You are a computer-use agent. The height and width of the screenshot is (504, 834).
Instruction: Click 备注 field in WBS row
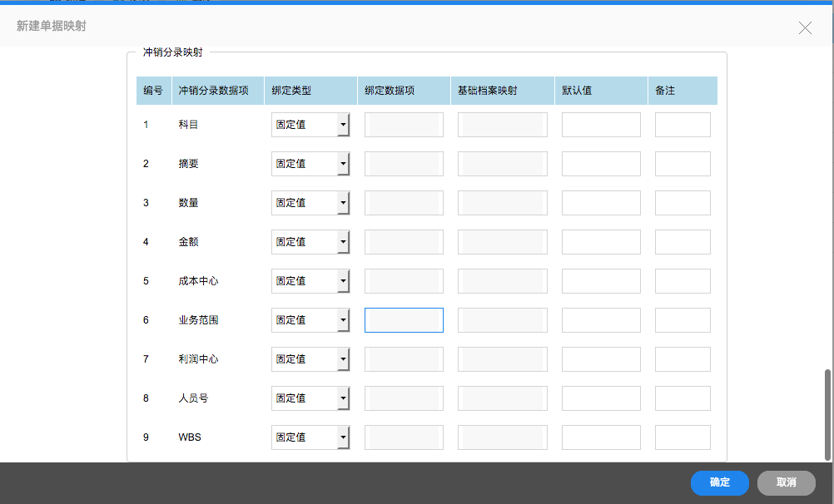tap(683, 437)
